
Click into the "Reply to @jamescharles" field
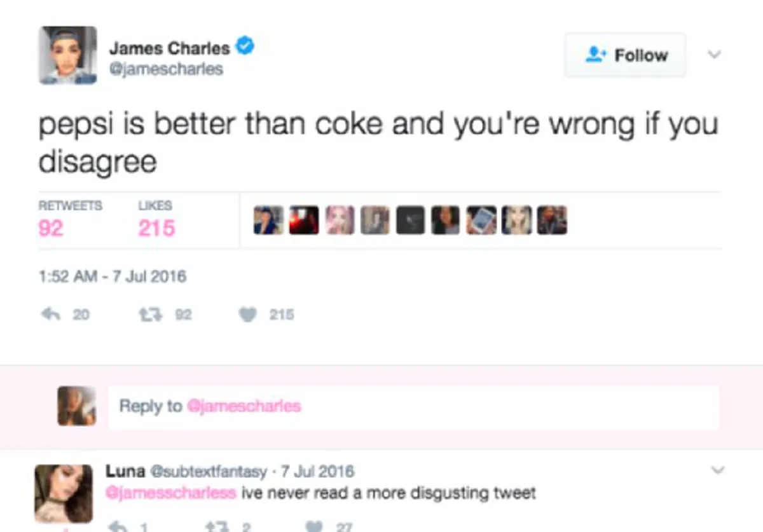tap(413, 406)
